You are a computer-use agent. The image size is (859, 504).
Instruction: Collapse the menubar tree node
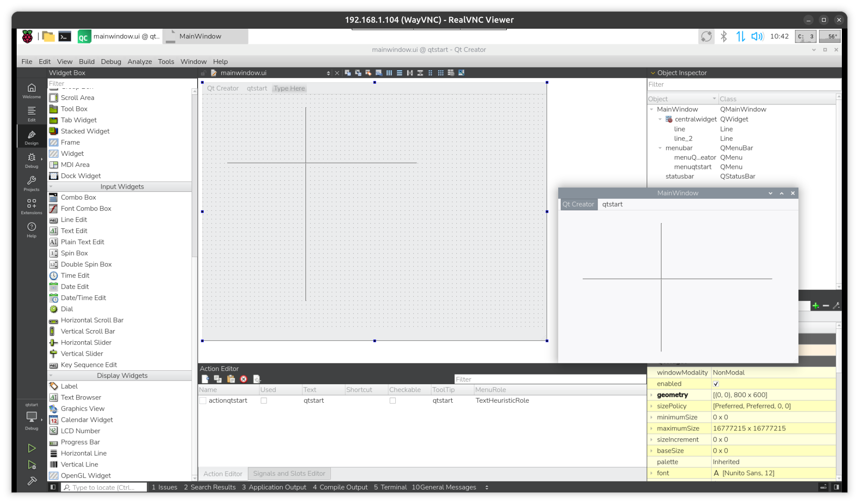660,148
